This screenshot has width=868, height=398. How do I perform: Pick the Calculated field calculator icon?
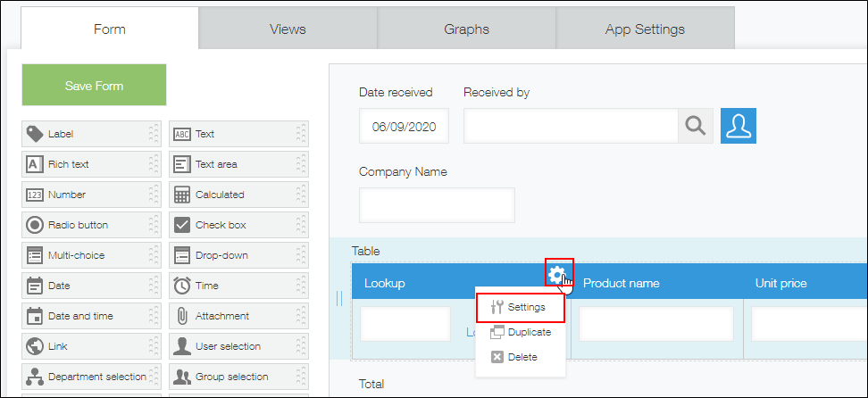(182, 195)
